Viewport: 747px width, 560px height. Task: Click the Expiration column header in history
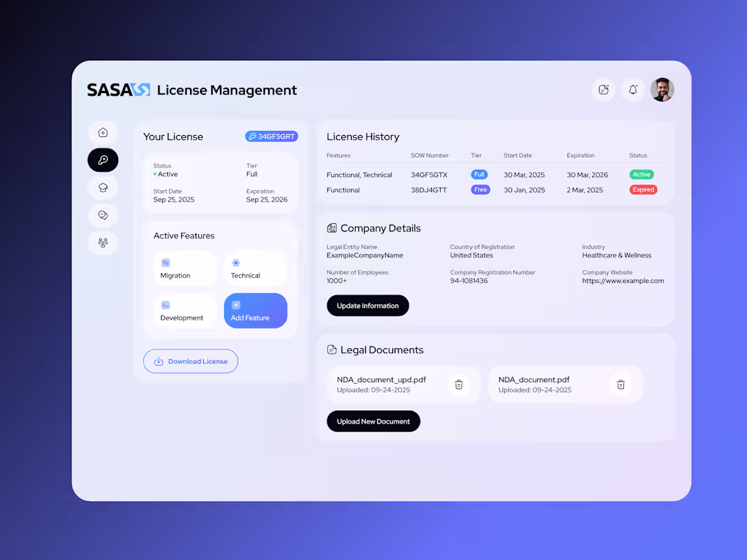click(x=581, y=155)
